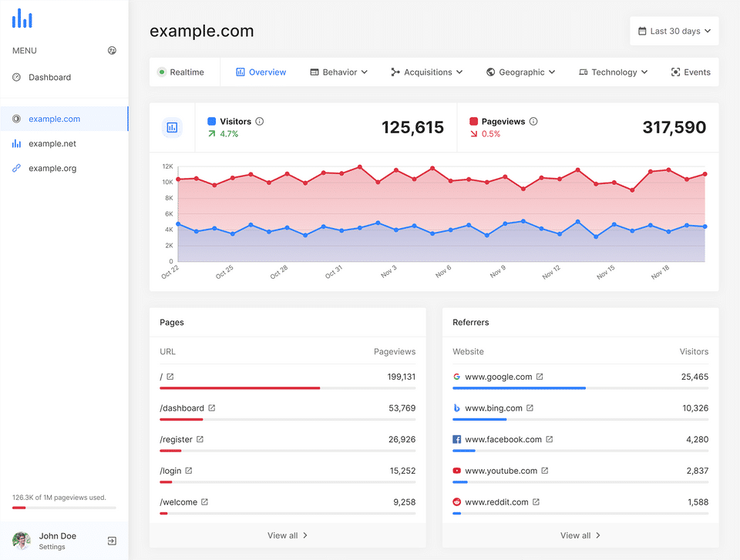Click View all under Pages

click(x=288, y=535)
